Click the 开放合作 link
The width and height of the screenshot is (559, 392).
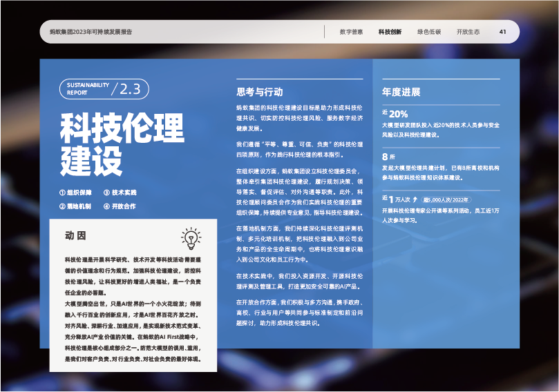124,206
